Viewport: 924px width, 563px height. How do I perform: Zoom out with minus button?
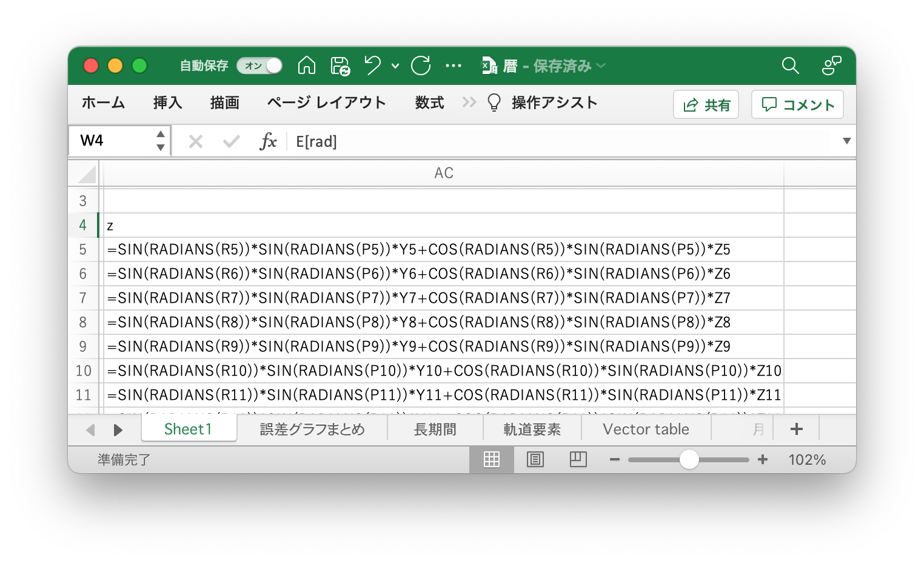[615, 460]
